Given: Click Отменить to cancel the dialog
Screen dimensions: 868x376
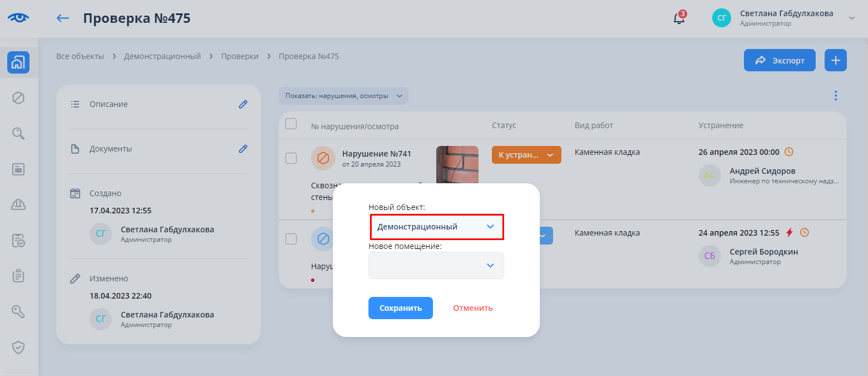Looking at the screenshot, I should pos(472,308).
